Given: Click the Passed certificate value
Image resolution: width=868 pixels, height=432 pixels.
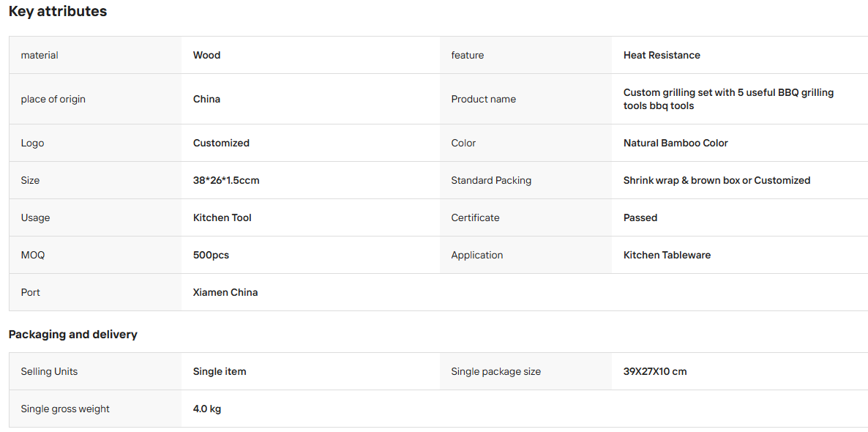Looking at the screenshot, I should click(640, 217).
